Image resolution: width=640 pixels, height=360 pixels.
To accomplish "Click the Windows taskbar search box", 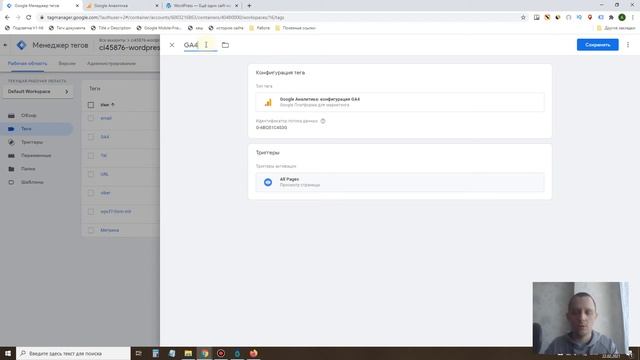I will click(x=73, y=353).
